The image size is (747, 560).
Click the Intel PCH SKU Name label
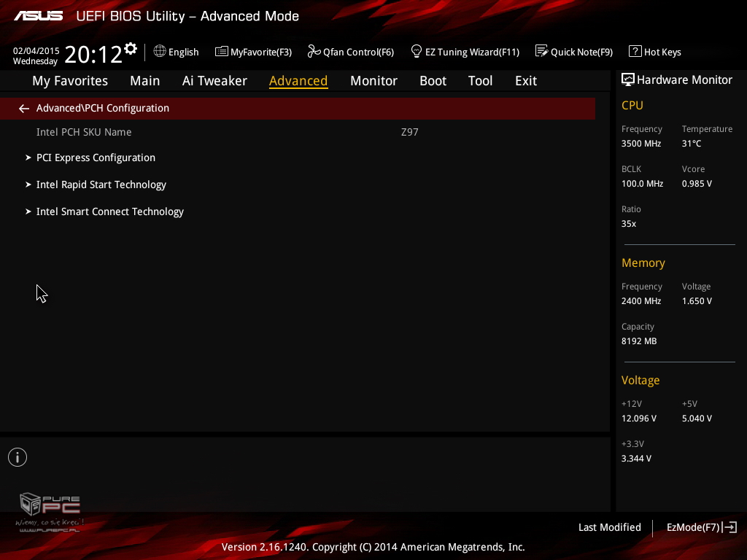(84, 132)
